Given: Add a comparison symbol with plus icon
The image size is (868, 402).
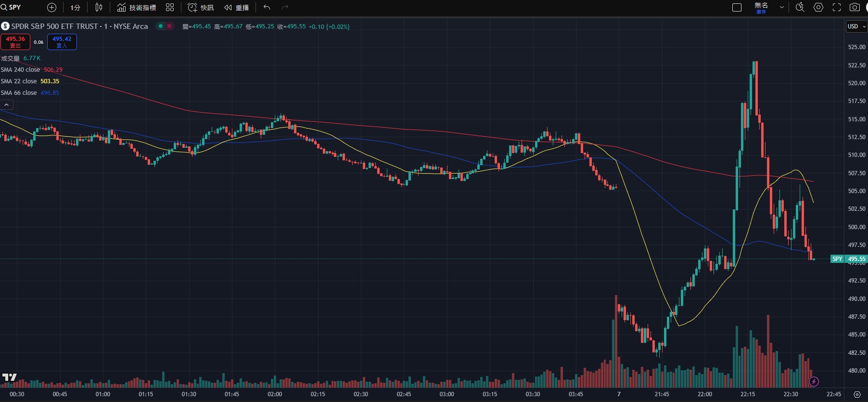Looking at the screenshot, I should tap(52, 7).
